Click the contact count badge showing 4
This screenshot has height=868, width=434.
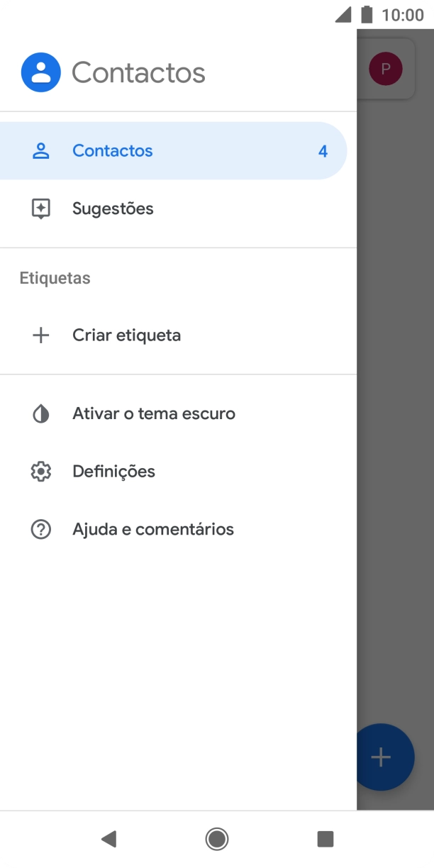(323, 150)
